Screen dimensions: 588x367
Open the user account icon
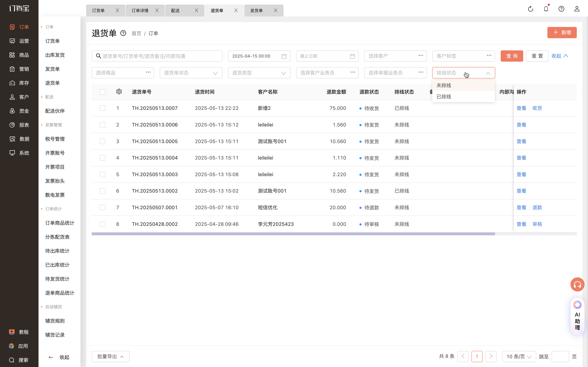(577, 9)
